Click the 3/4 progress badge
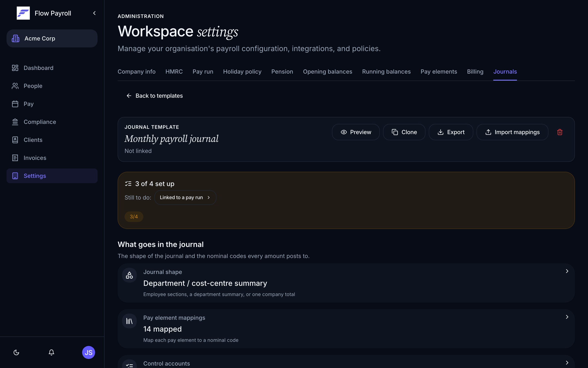This screenshot has height=368, width=588. (x=134, y=217)
